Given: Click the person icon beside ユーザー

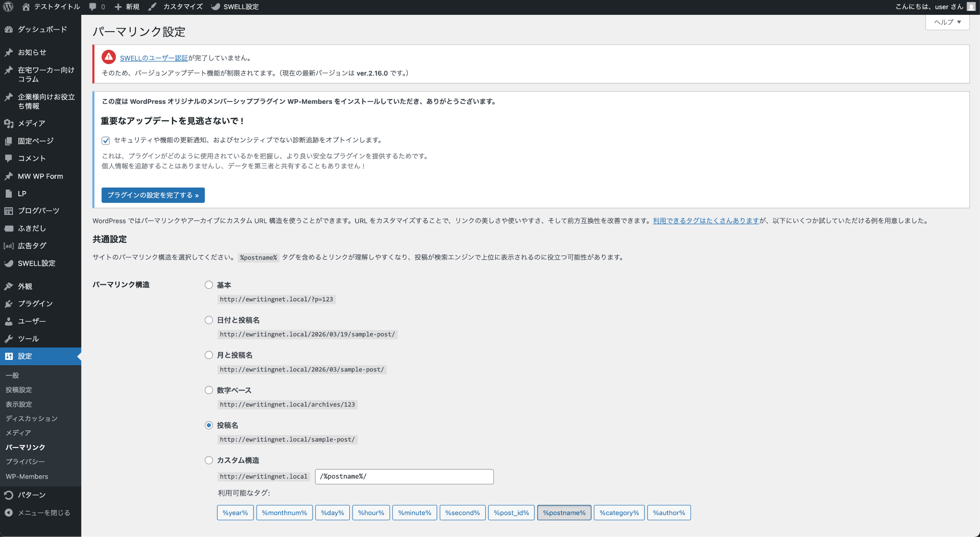Looking at the screenshot, I should (9, 321).
